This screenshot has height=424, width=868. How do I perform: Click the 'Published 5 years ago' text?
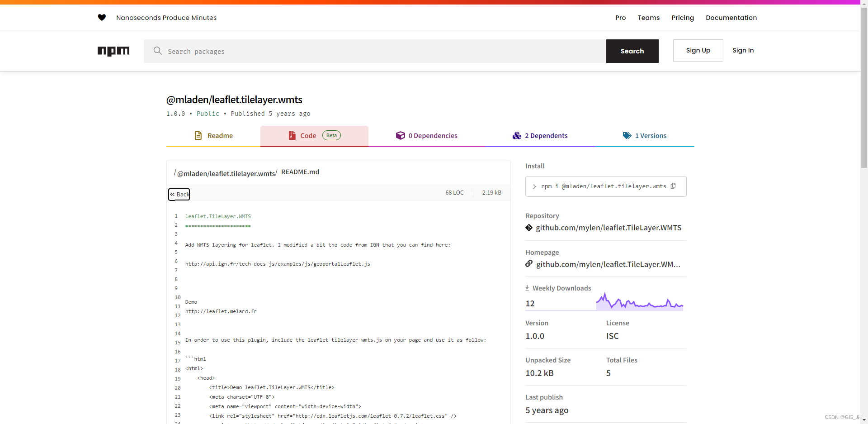click(x=270, y=114)
